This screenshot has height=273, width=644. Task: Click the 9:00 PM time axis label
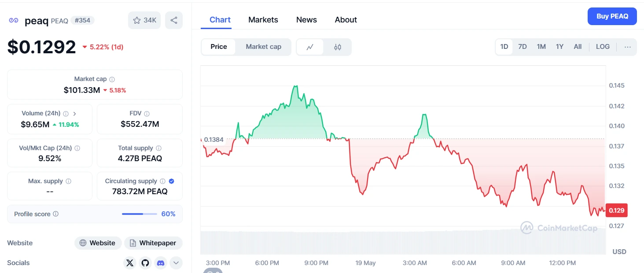[x=316, y=263]
